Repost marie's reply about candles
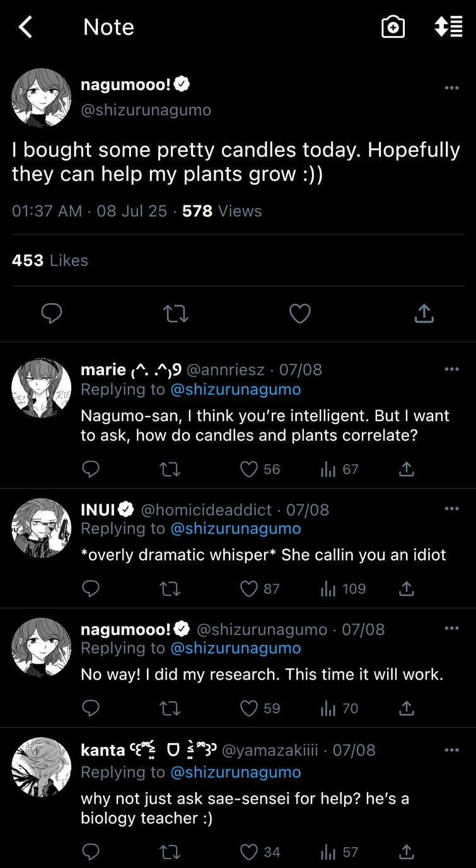Image resolution: width=476 pixels, height=868 pixels. click(170, 469)
